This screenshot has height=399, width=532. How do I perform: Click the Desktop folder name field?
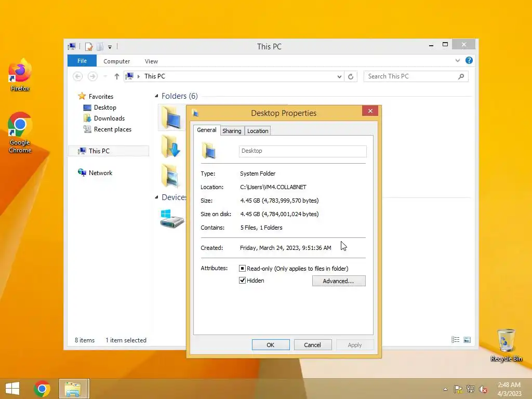303,151
